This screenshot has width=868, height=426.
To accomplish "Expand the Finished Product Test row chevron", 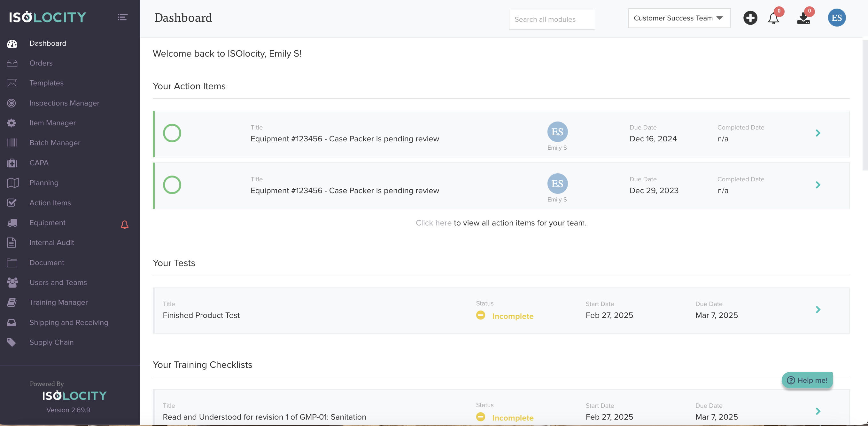I will [818, 310].
